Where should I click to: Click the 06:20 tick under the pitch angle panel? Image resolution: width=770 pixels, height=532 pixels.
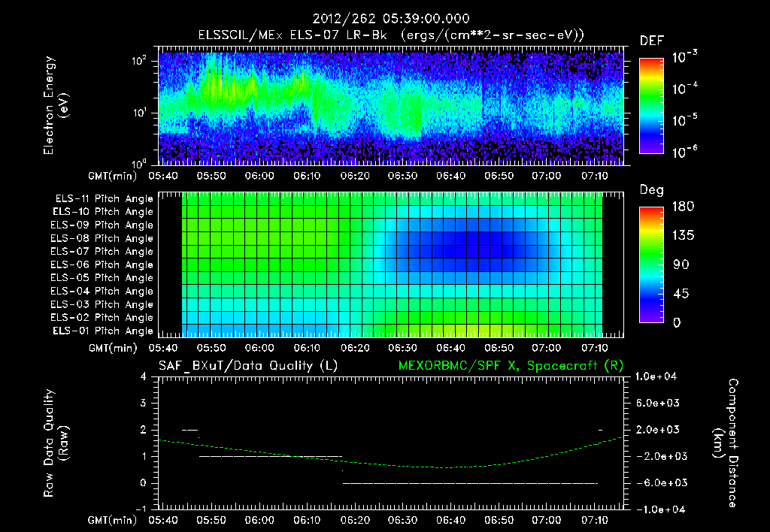355,348
